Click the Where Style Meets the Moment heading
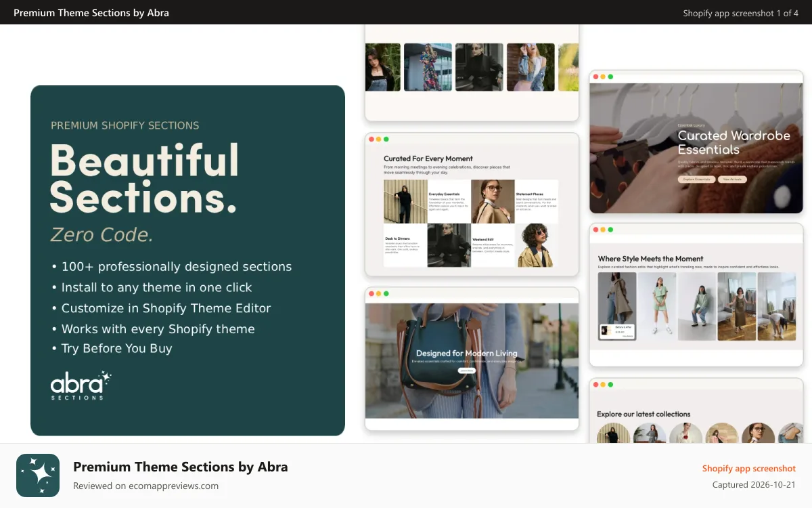 [x=651, y=259]
